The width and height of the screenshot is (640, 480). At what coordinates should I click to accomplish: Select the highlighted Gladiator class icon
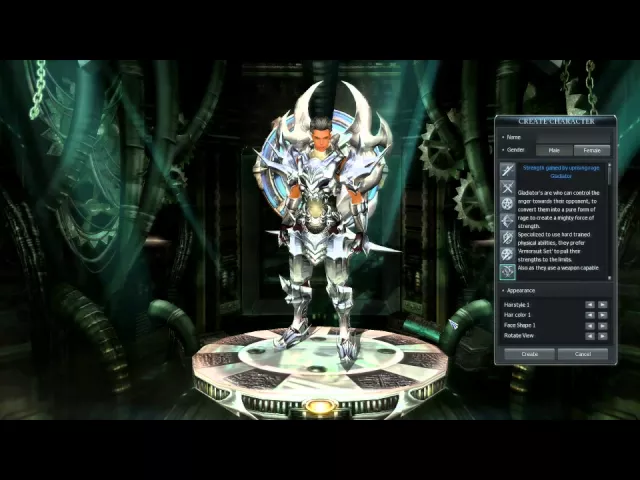[507, 271]
